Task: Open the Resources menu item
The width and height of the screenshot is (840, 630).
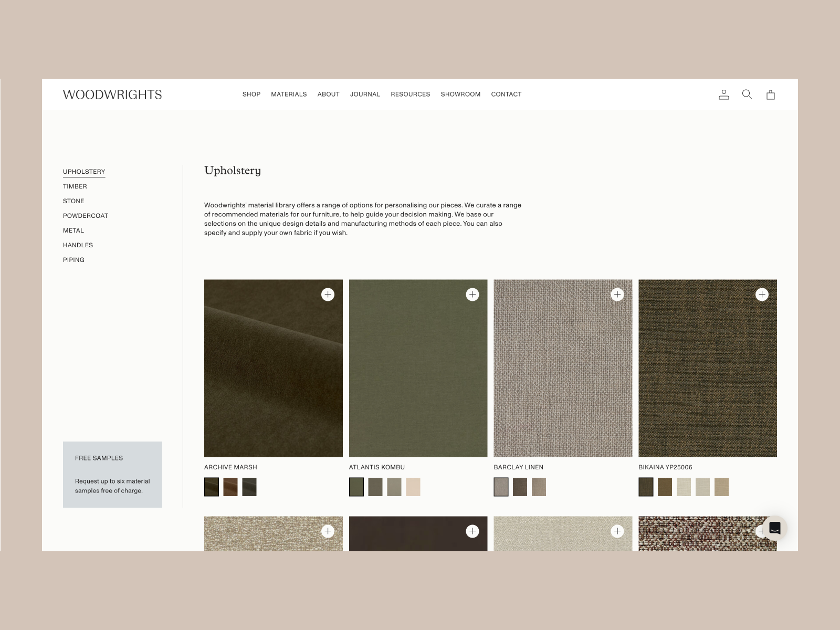Action: [411, 94]
